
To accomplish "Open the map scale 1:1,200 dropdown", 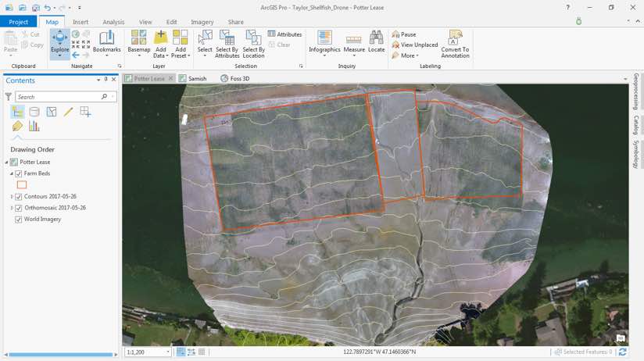I will 168,352.
